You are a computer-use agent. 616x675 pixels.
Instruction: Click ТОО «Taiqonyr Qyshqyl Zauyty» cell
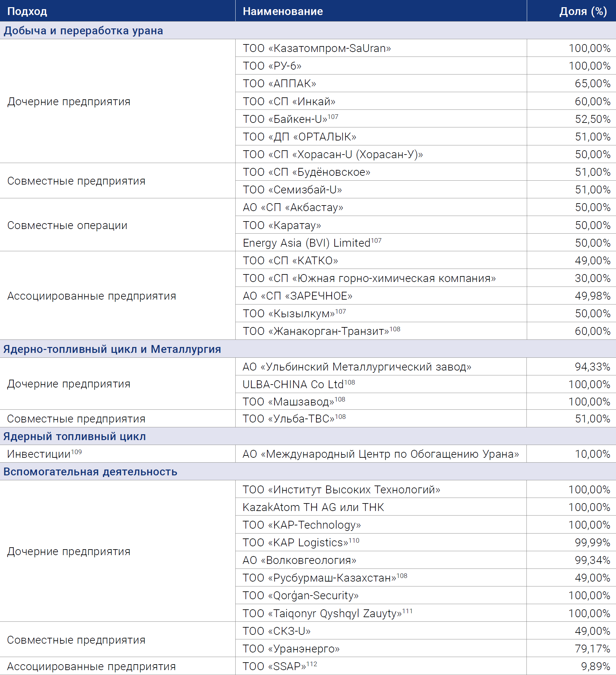381,613
